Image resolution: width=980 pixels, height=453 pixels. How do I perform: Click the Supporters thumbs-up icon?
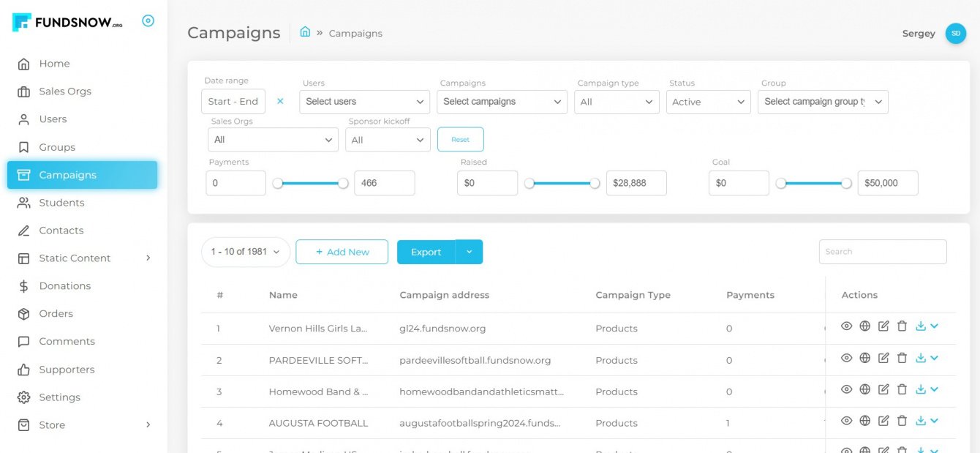pos(24,370)
